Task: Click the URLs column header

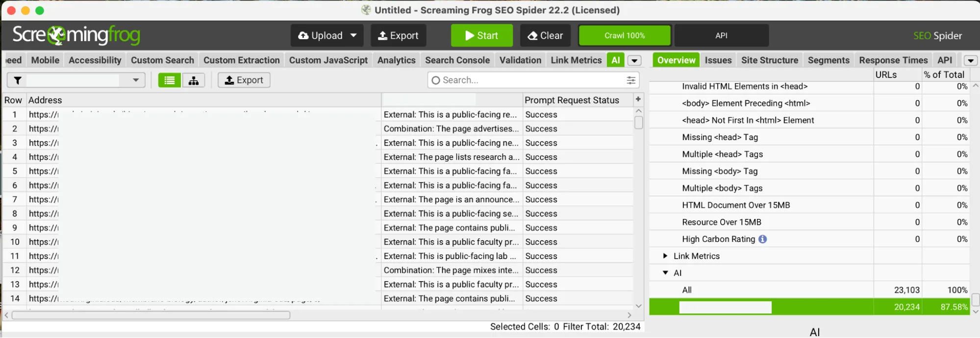Action: tap(897, 74)
